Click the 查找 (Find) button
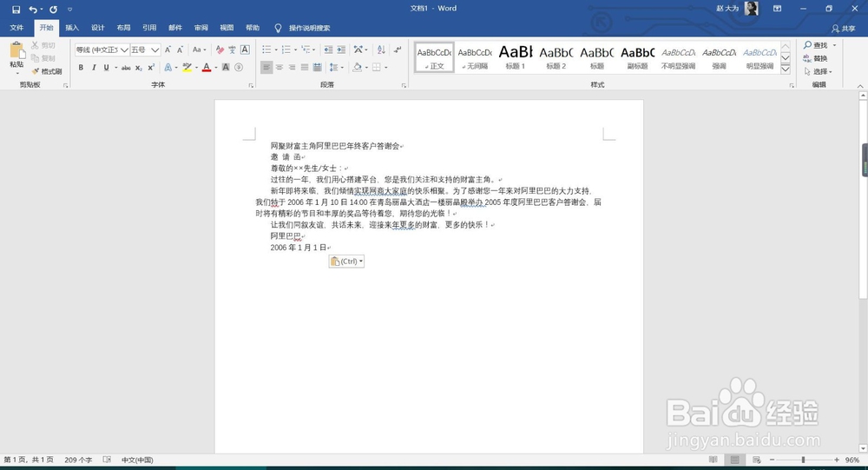 (820, 45)
